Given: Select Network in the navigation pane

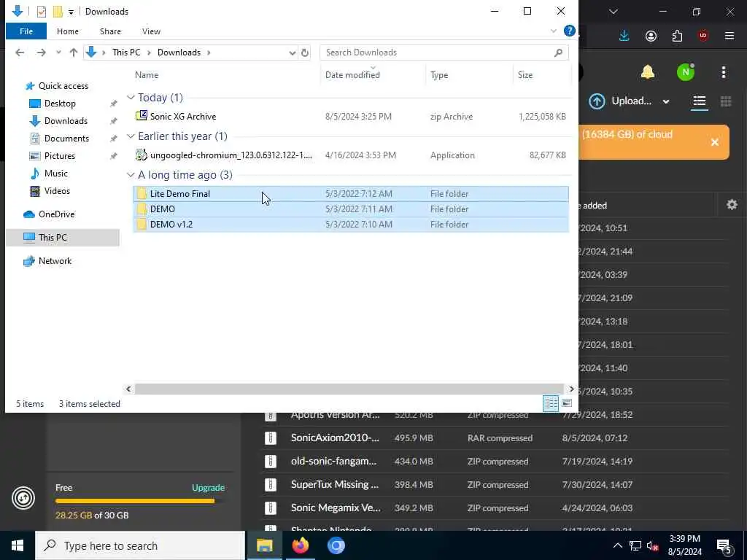Looking at the screenshot, I should tap(55, 261).
